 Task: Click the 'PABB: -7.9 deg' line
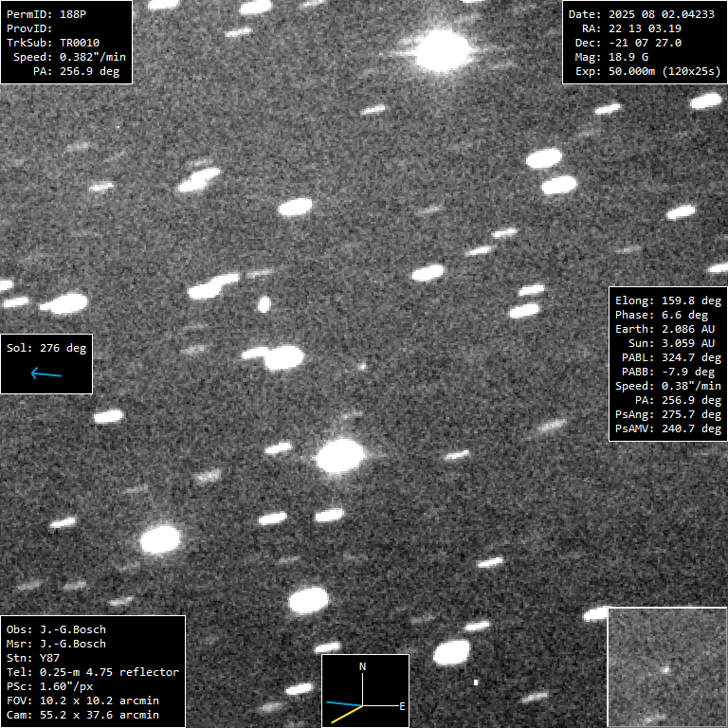[x=668, y=372]
